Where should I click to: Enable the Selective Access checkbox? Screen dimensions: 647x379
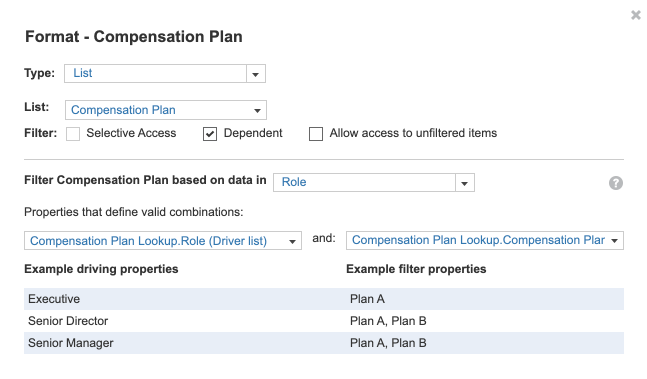click(73, 134)
